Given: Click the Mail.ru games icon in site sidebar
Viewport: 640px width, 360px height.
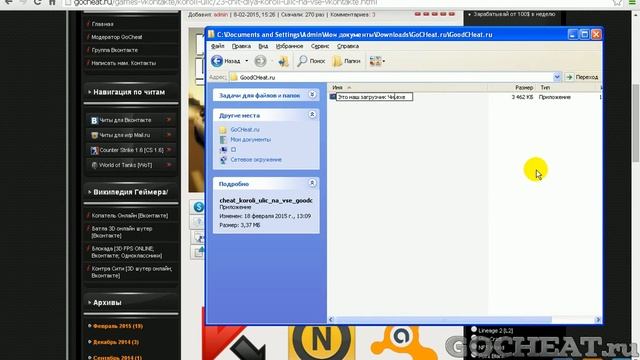Looking at the screenshot, I should point(94,135).
